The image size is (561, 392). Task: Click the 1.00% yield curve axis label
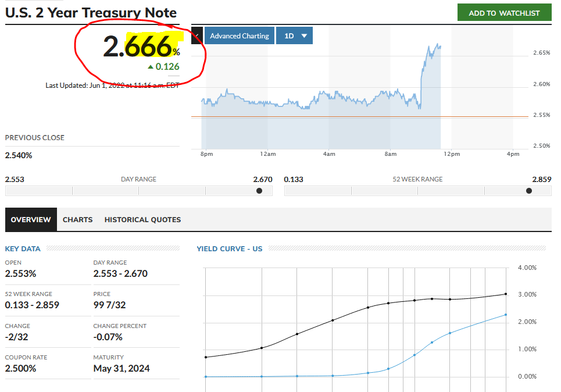pos(527,349)
